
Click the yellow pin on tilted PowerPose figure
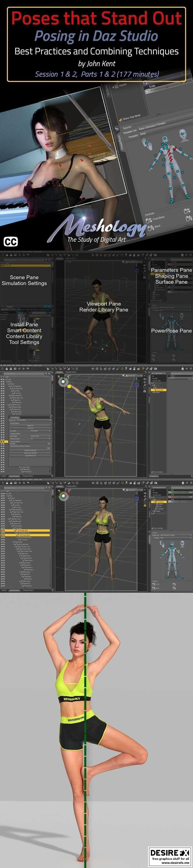point(171,147)
